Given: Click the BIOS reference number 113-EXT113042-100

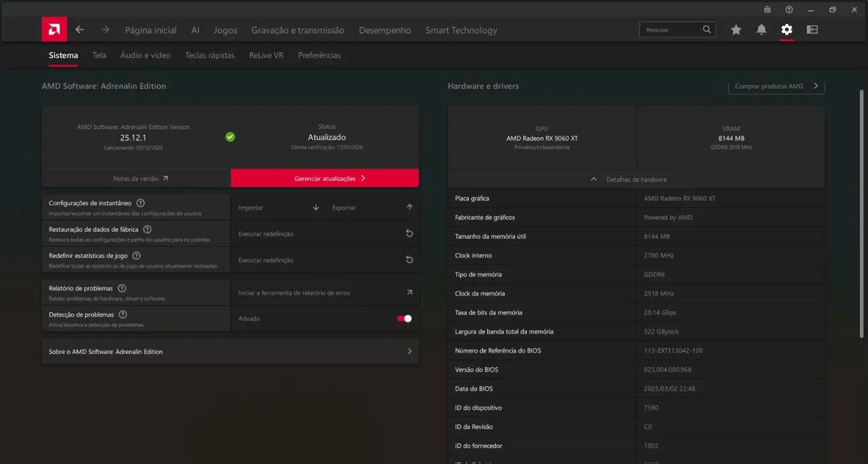Looking at the screenshot, I should coord(673,351).
